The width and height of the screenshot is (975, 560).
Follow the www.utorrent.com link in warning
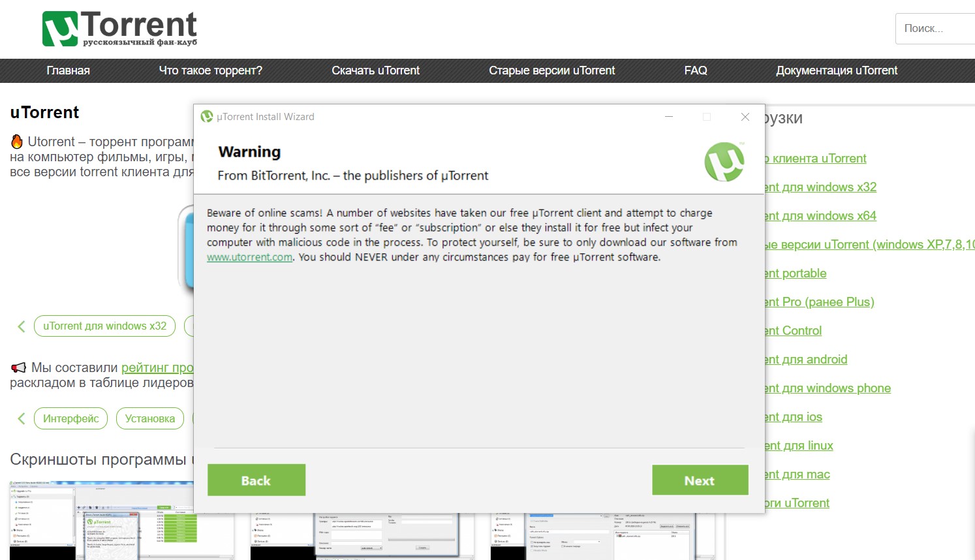(x=249, y=257)
